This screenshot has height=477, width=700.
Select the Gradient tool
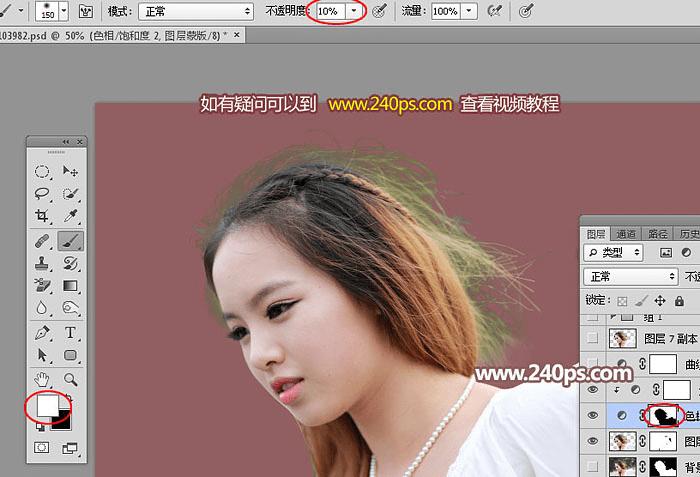[x=71, y=285]
